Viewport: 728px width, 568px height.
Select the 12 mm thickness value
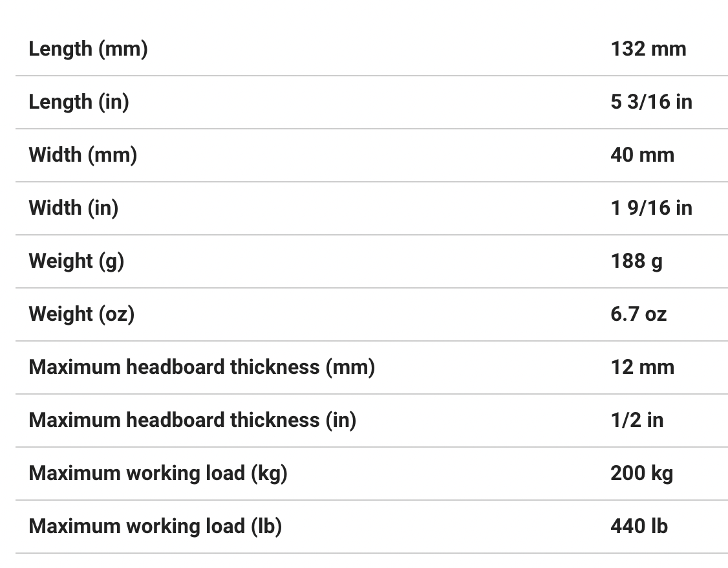(642, 367)
